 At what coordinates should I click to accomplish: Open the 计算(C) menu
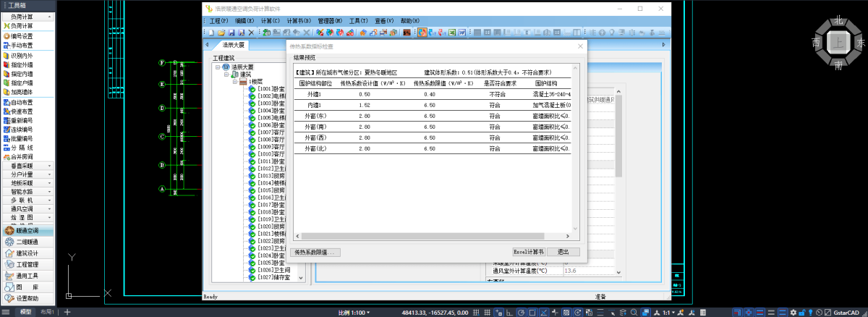point(271,21)
